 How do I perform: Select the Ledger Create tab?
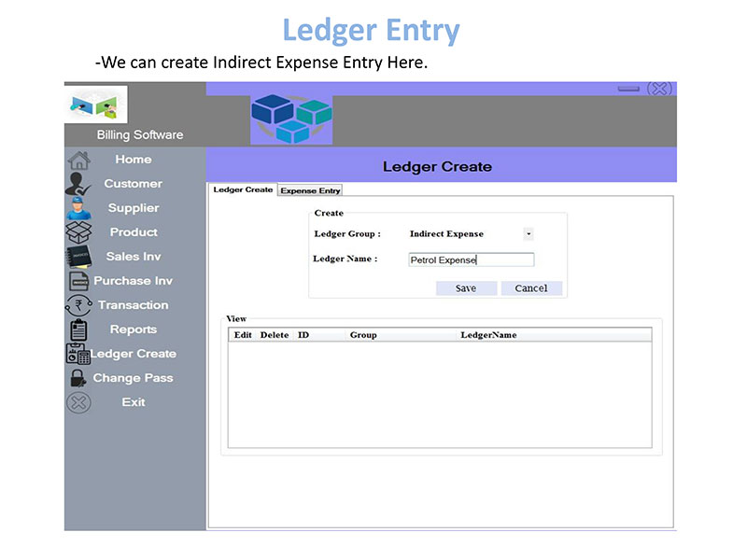(x=243, y=189)
